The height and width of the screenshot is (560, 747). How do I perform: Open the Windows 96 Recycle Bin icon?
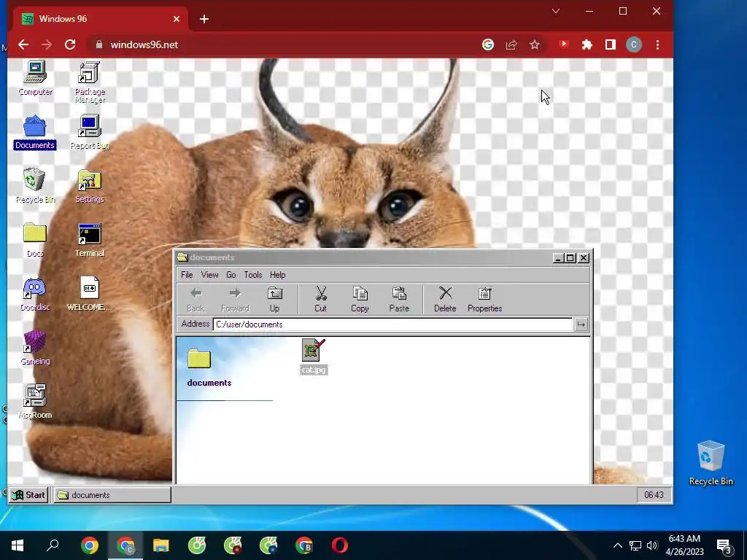tap(35, 186)
